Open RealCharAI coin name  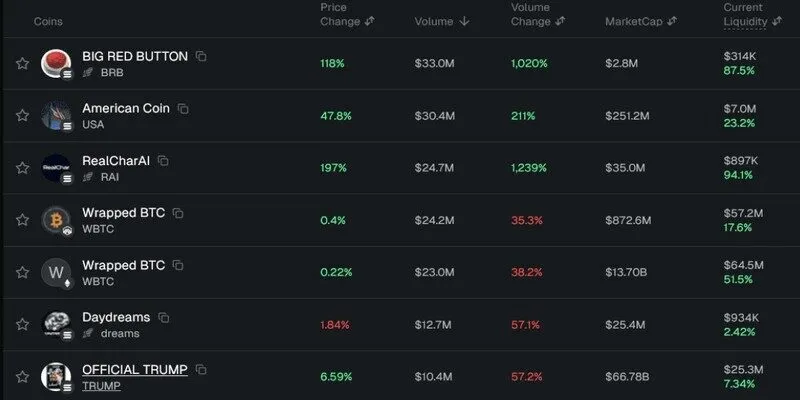click(x=116, y=161)
